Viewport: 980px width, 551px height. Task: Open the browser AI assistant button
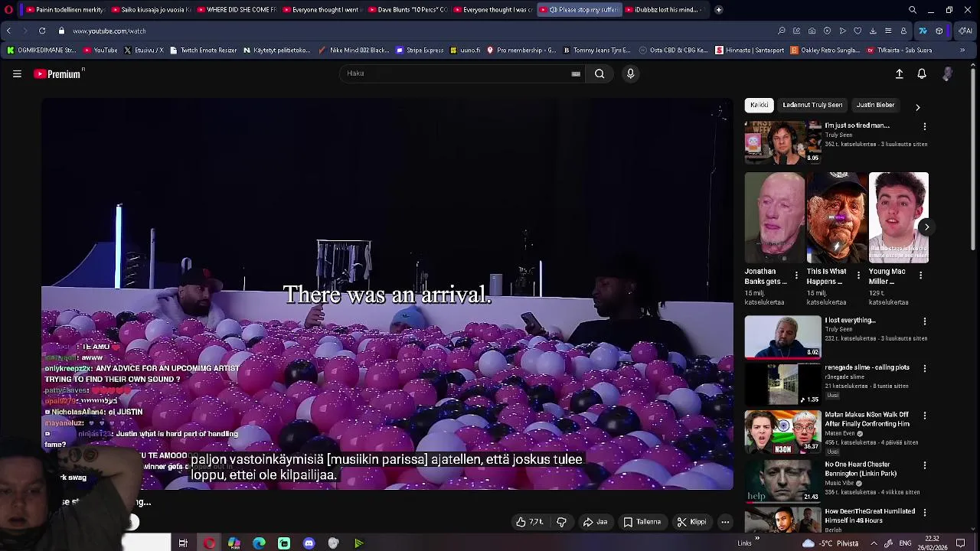(965, 31)
